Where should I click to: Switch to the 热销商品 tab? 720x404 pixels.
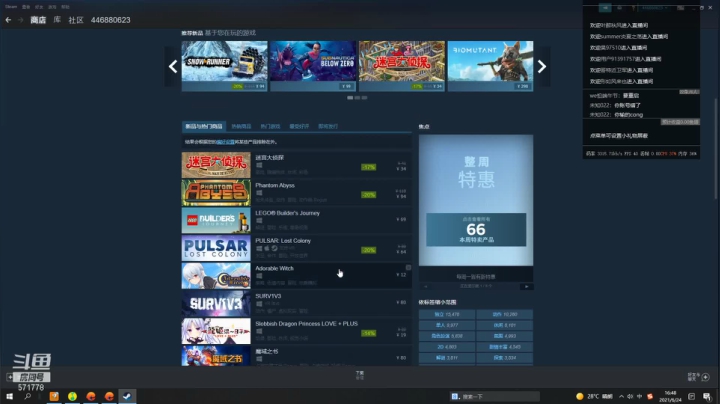[x=241, y=126]
